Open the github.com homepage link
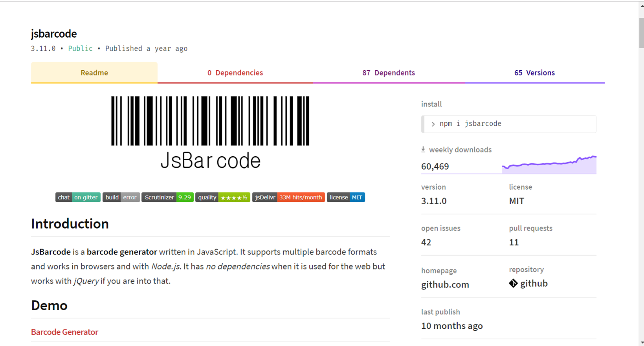Viewport: 644px width, 346px height. pyautogui.click(x=445, y=284)
